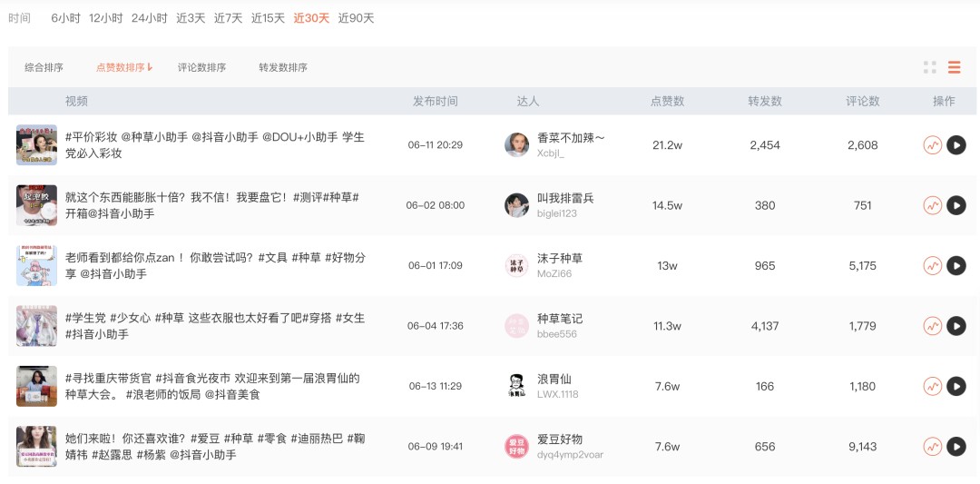Open the #平价彩妆 video title link
The image size is (980, 484).
[x=215, y=145]
